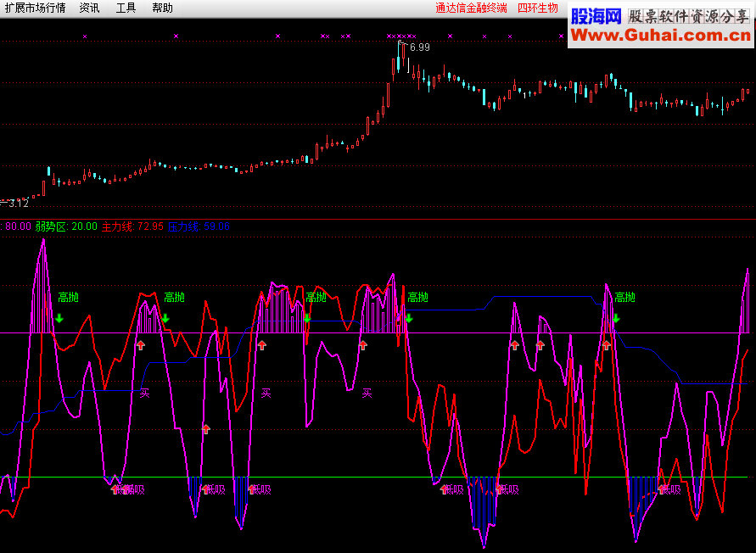Viewport: 756px width, 553px height.
Task: Click green down arrow under rightmost 高抛
Action: pos(616,318)
